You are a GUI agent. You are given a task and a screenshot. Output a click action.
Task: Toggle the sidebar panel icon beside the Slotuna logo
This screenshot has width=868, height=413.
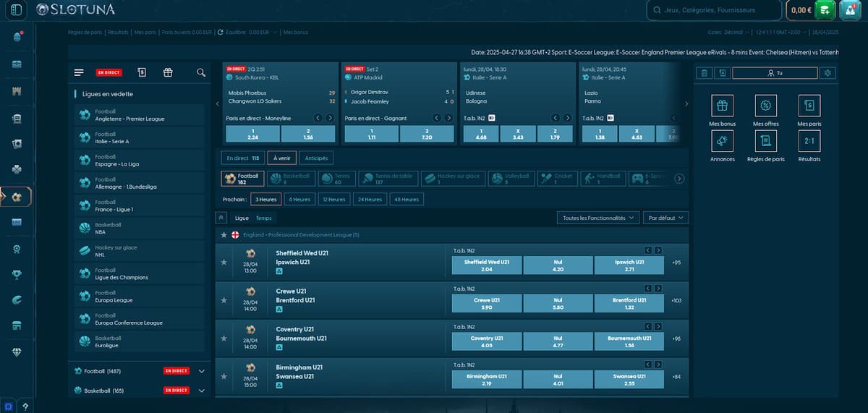pos(17,10)
